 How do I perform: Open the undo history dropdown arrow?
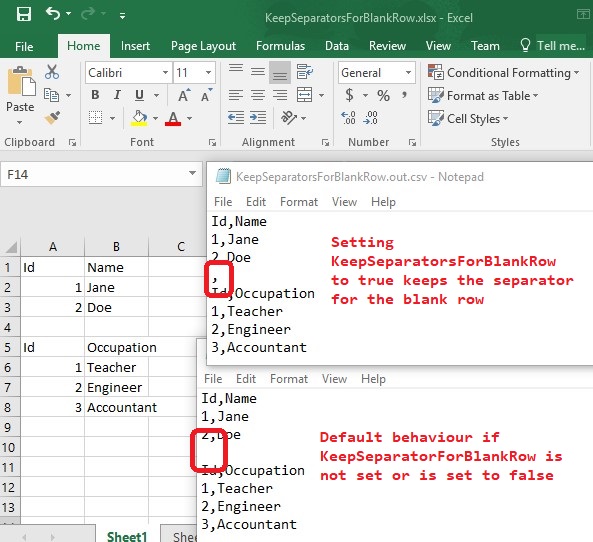pos(68,14)
